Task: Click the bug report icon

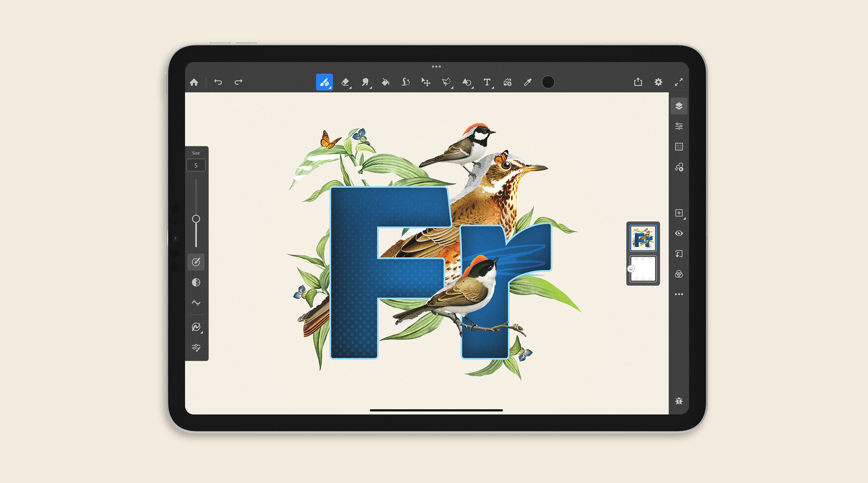Action: 679,401
